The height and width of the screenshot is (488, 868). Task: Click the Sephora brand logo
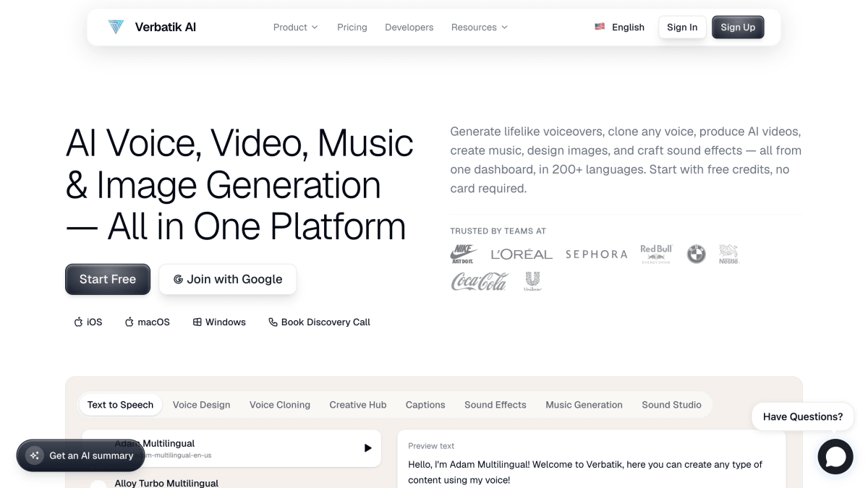[597, 254]
